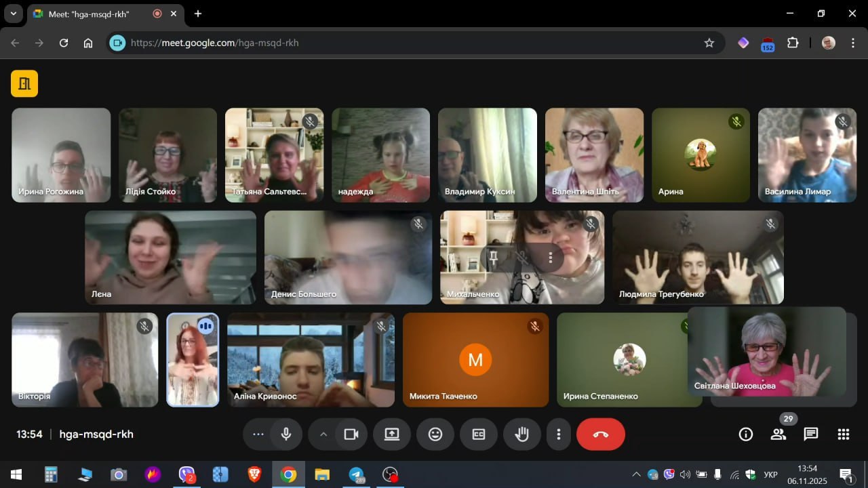Send a reaction with the emoji button

pos(435,434)
